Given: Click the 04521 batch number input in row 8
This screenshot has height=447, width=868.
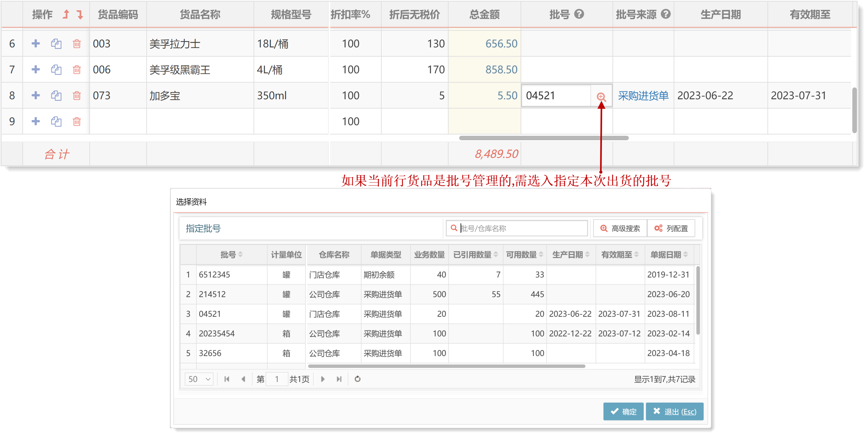Looking at the screenshot, I should (x=556, y=96).
